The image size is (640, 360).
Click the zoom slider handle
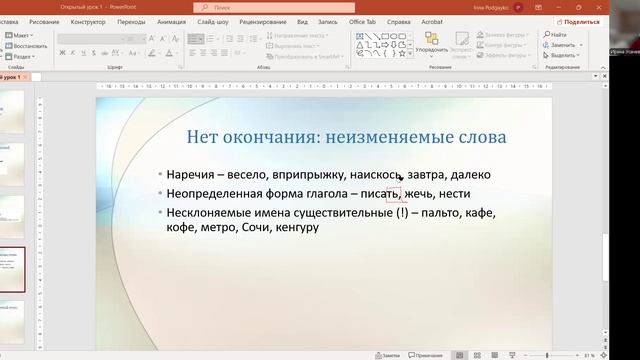[x=547, y=356]
